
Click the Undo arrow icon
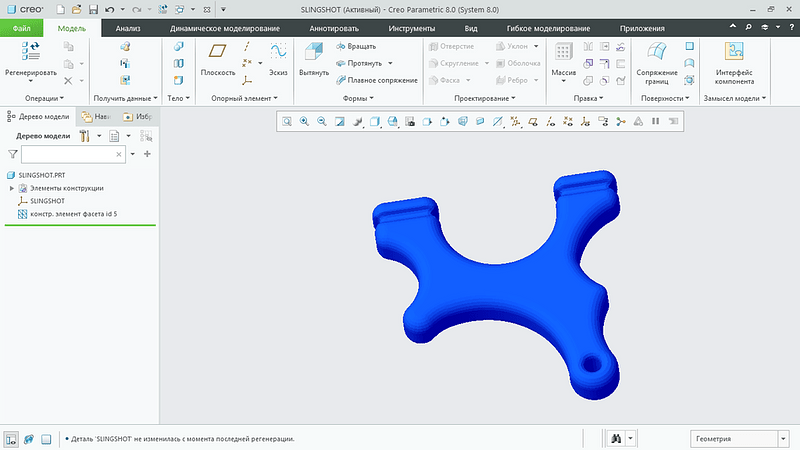(x=109, y=10)
